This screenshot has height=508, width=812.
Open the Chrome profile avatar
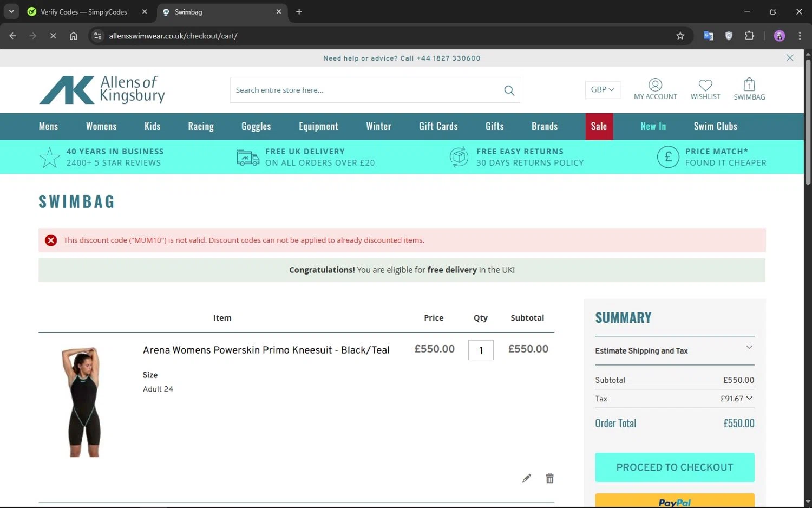(780, 36)
